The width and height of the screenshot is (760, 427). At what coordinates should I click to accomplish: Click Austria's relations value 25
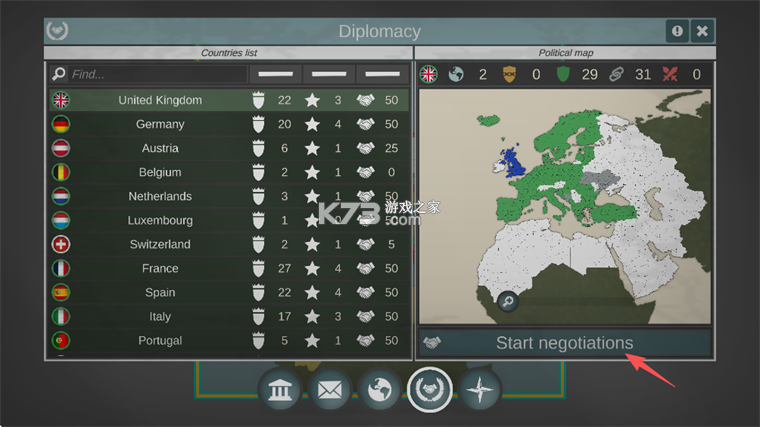(x=391, y=148)
